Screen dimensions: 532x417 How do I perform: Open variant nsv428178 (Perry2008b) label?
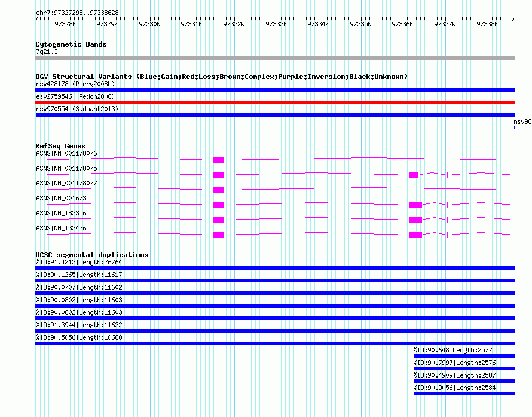coord(75,84)
